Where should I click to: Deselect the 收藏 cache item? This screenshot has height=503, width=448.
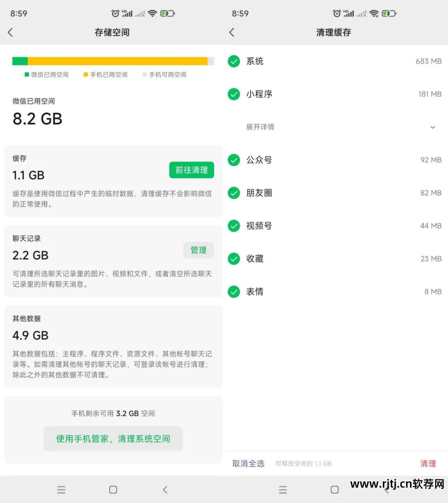(x=234, y=259)
